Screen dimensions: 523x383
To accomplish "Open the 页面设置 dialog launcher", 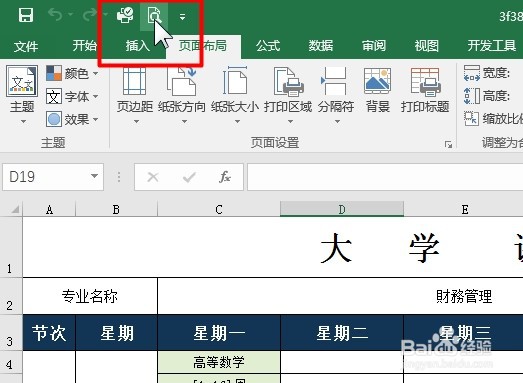I will (448, 144).
